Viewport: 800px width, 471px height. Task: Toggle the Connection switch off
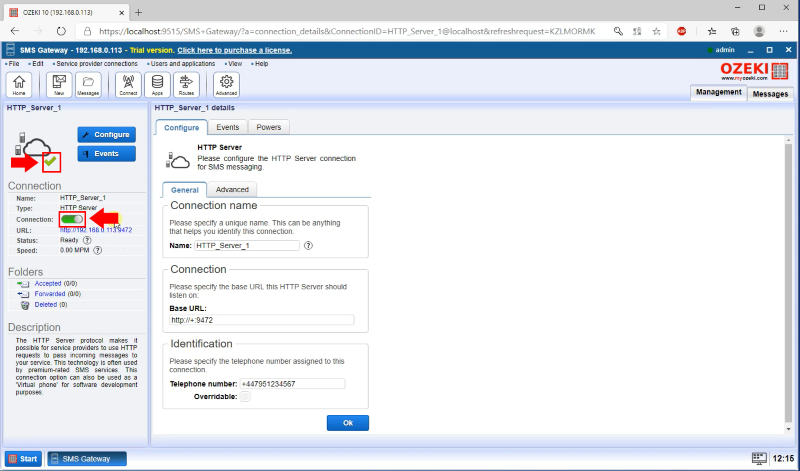(71, 219)
